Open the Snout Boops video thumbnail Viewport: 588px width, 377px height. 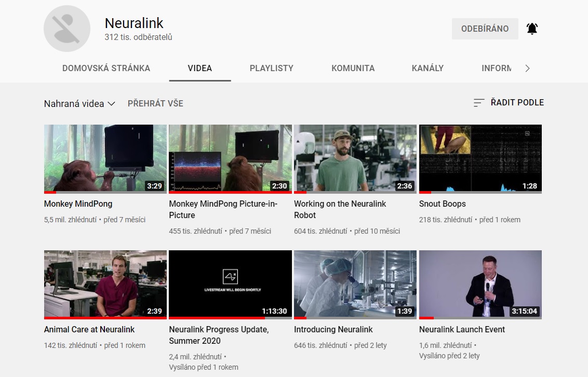[x=480, y=159]
